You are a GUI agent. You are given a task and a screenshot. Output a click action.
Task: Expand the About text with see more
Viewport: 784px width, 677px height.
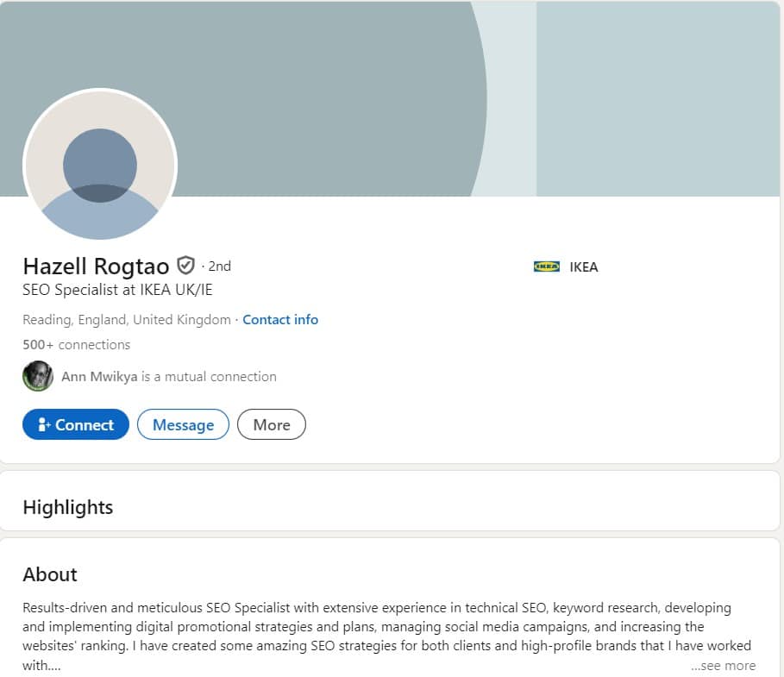(x=723, y=666)
